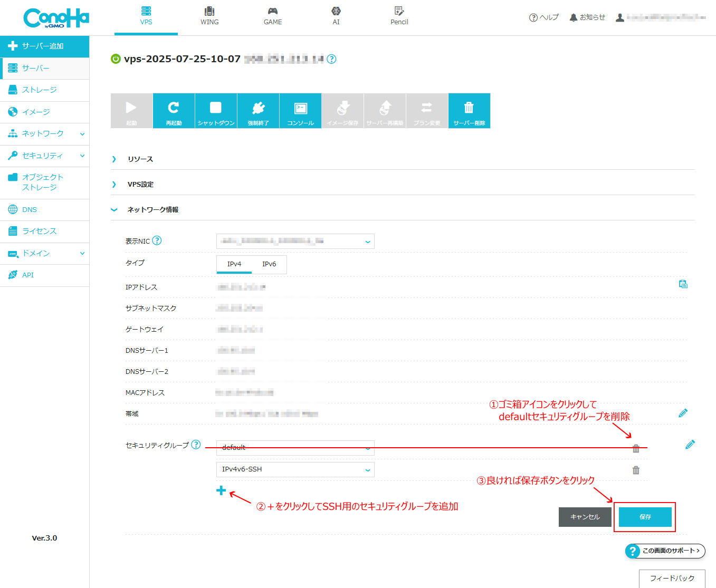Open the WING tab in top navigation

click(x=209, y=16)
